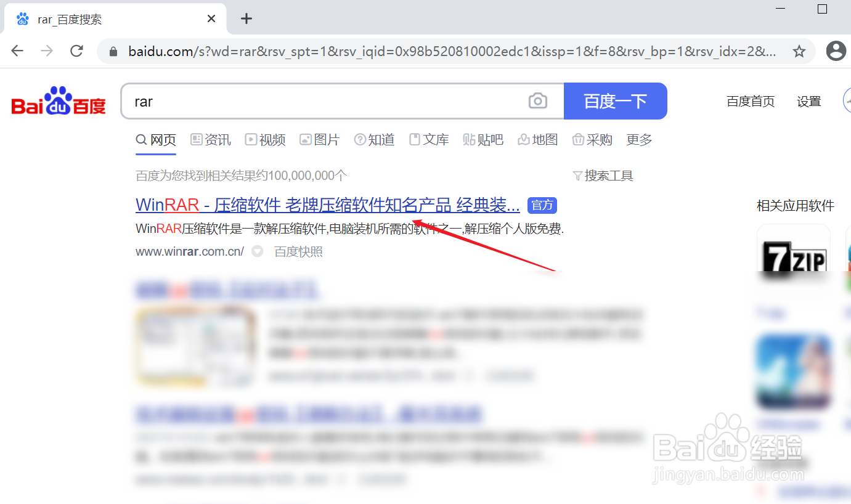
Task: Open 设置 settings dropdown
Action: [x=808, y=101]
